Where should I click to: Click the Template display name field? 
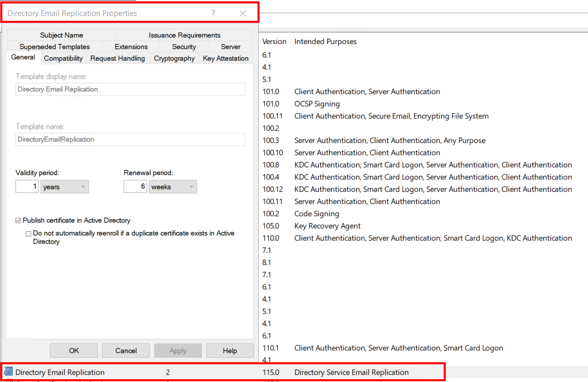point(131,89)
